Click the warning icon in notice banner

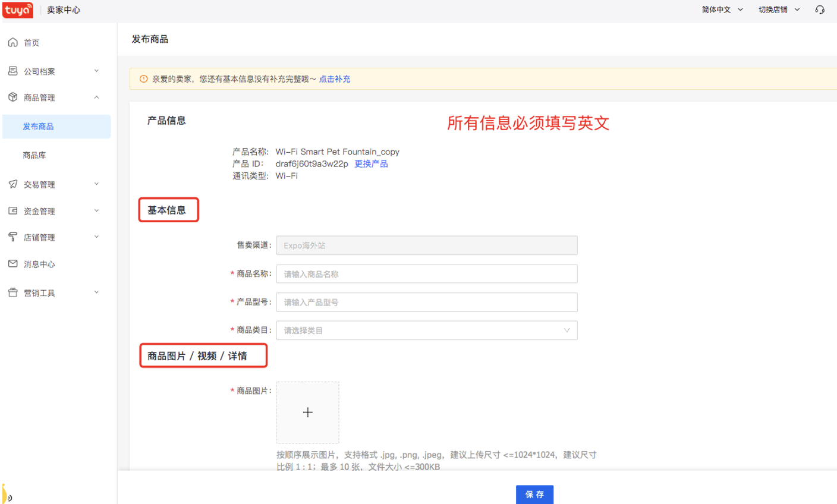[x=143, y=78]
